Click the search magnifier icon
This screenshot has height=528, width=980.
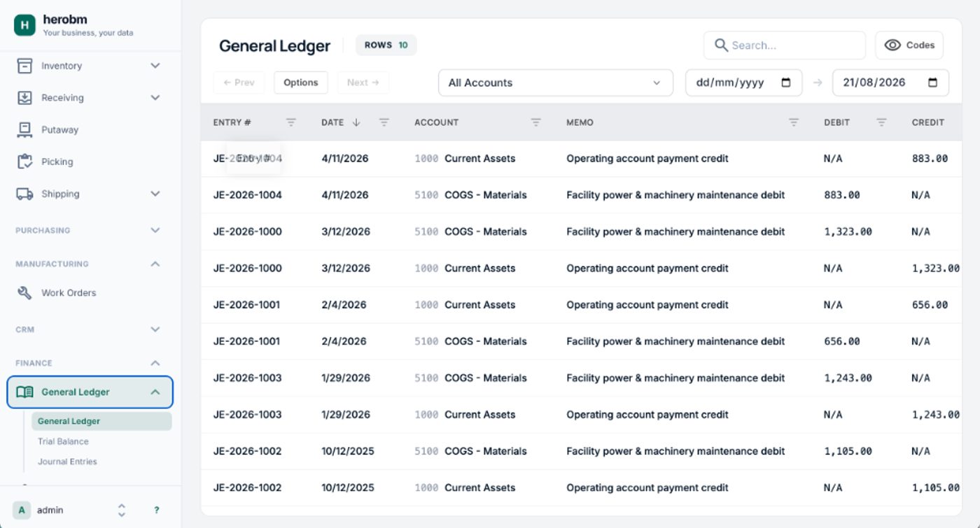pyautogui.click(x=721, y=45)
